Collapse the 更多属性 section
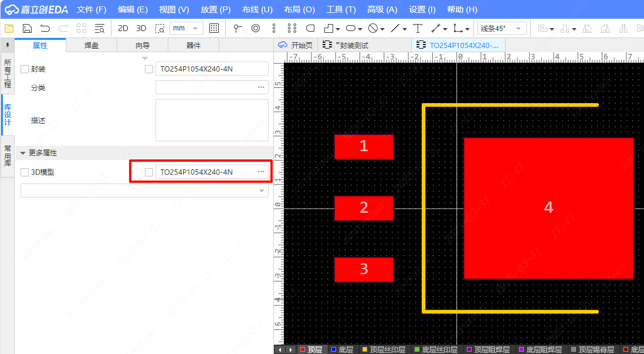644x354 pixels. pos(23,153)
